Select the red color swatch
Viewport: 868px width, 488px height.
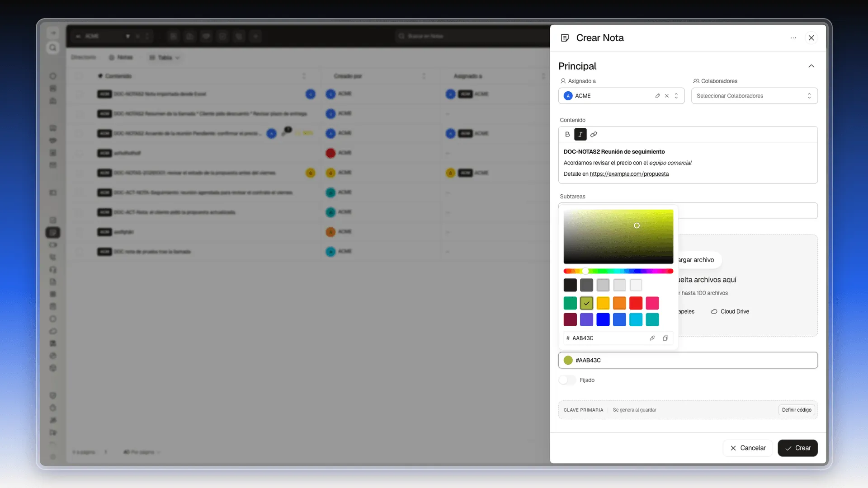point(636,303)
